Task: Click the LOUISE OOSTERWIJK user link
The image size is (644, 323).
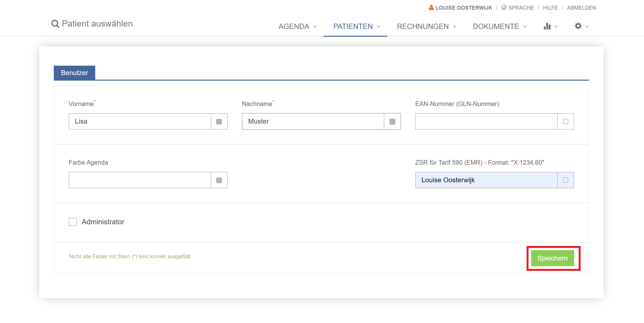Action: (x=463, y=8)
